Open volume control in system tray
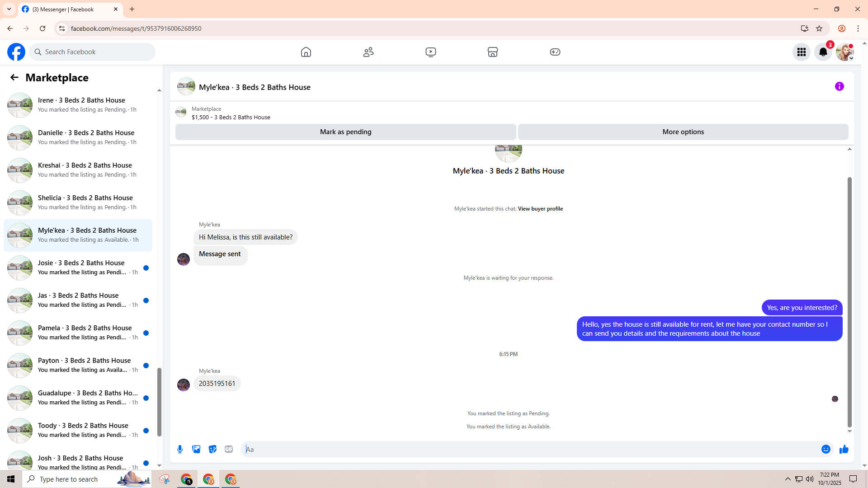 [x=810, y=479]
